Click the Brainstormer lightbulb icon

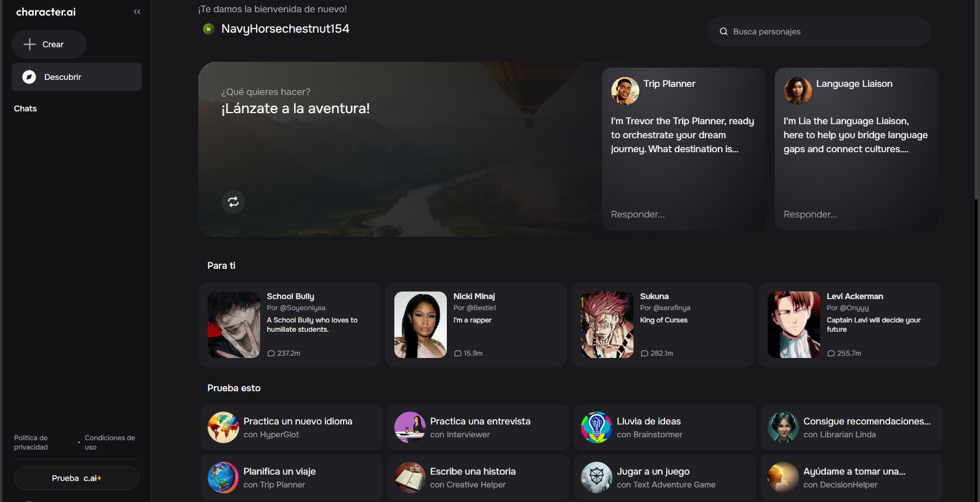tap(597, 427)
